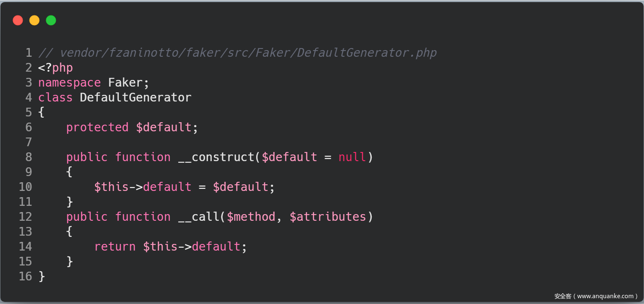Click the DefaultGenerator class name
Screen dimensions: 644x304
136,97
